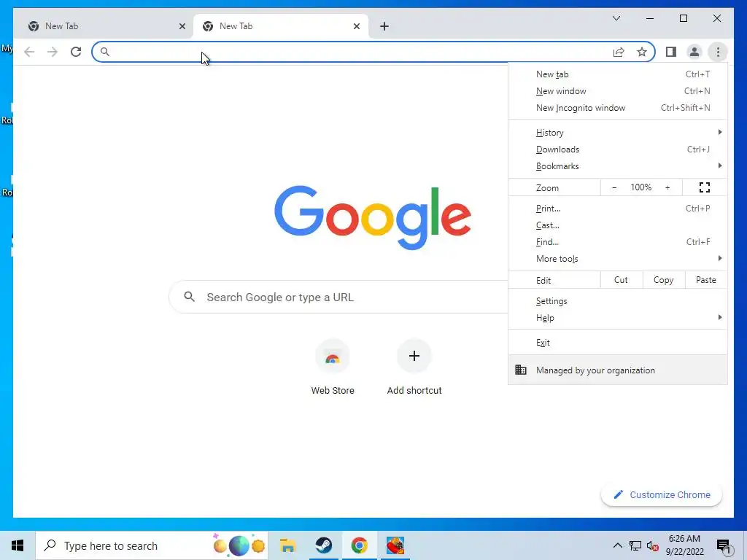The width and height of the screenshot is (747, 560).
Task: Expand the More tools submenu
Action: tap(617, 259)
